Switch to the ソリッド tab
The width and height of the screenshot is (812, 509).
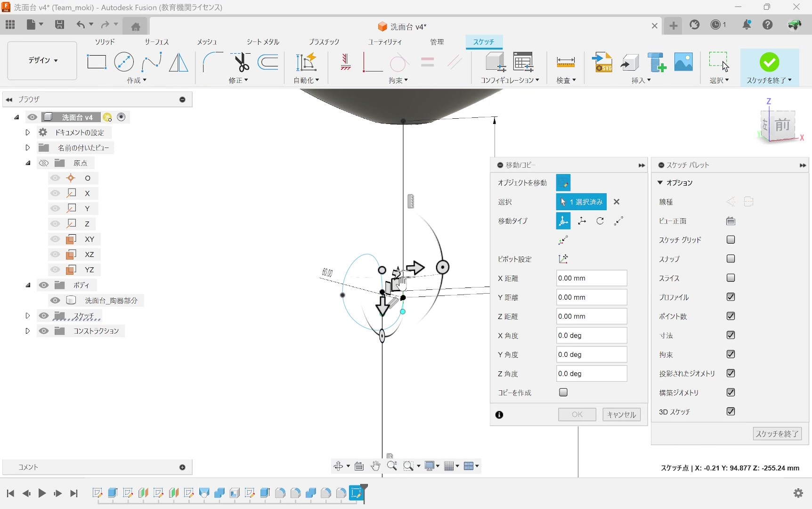click(x=105, y=42)
